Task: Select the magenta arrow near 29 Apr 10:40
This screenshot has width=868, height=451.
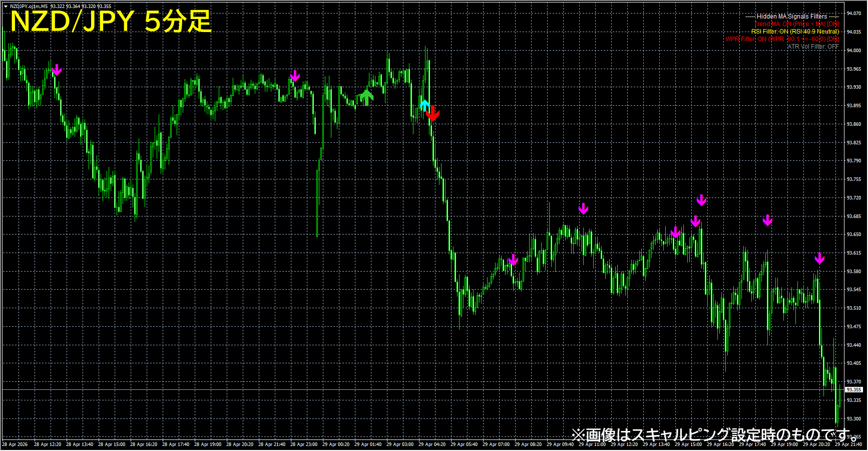Action: pyautogui.click(x=583, y=209)
